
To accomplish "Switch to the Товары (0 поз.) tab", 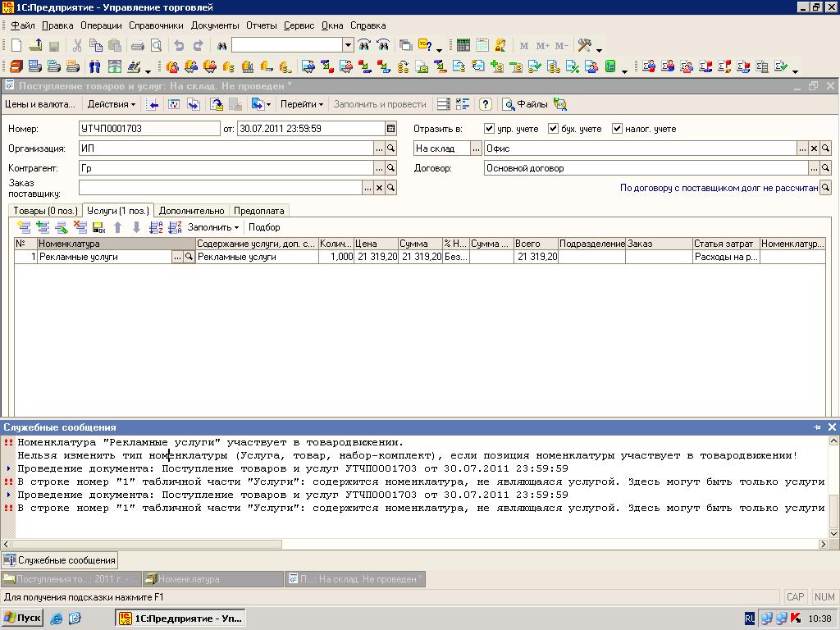I will pyautogui.click(x=45, y=211).
